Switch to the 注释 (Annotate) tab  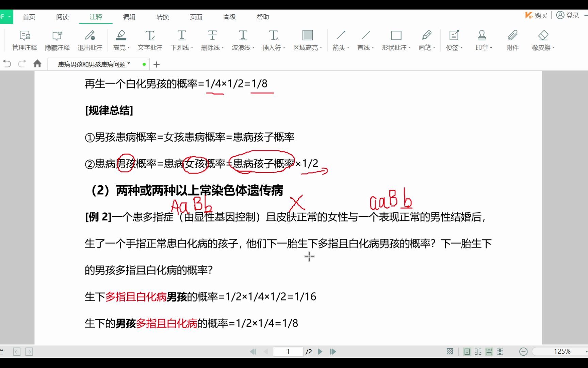[96, 17]
